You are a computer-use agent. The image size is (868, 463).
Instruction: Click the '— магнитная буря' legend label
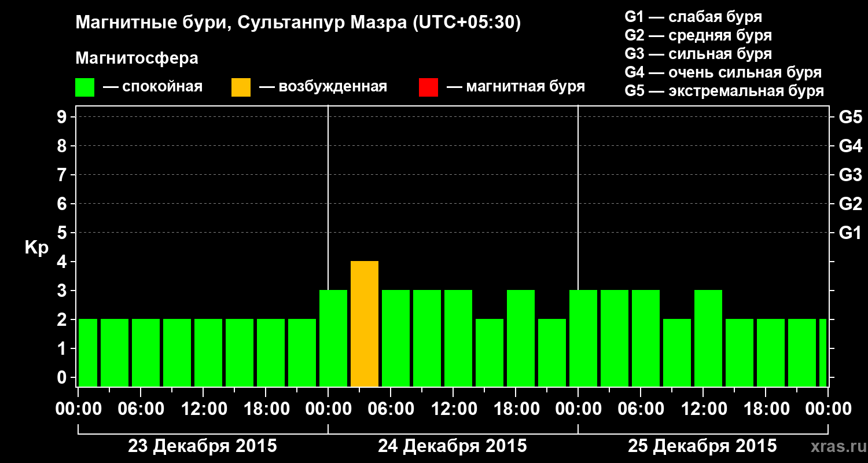coord(516,87)
